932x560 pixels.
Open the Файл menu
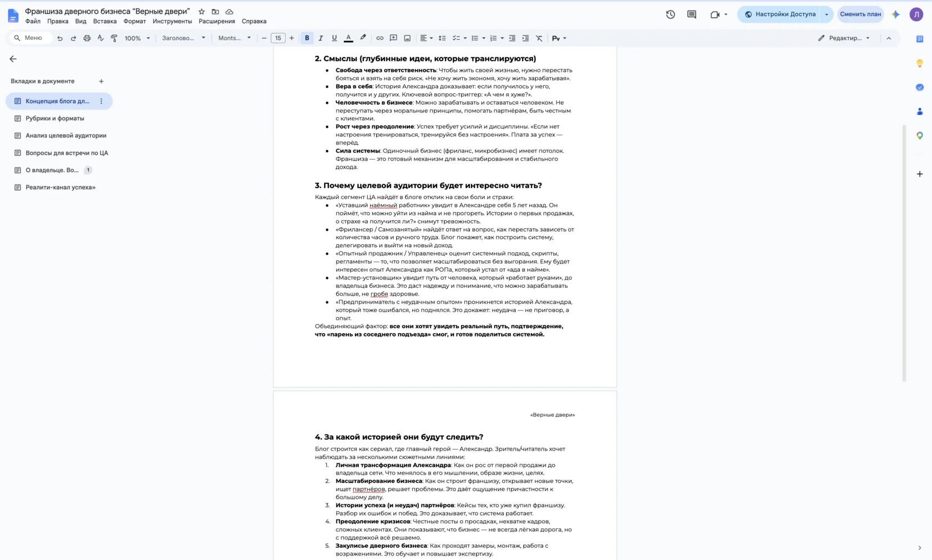33,21
